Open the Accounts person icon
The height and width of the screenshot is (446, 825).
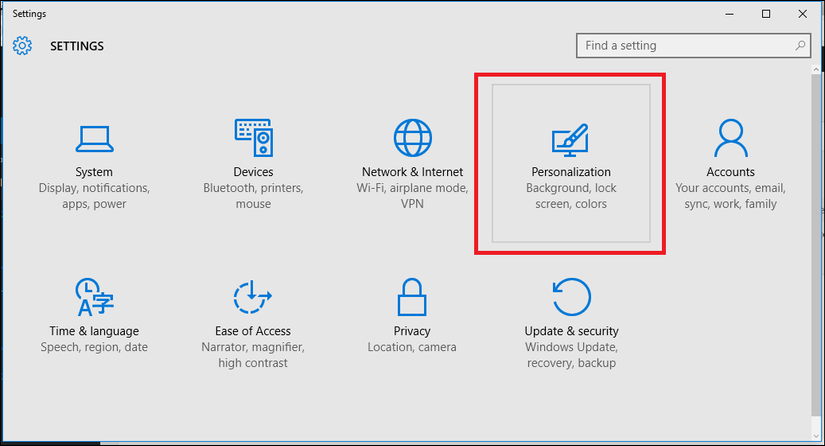[x=730, y=137]
